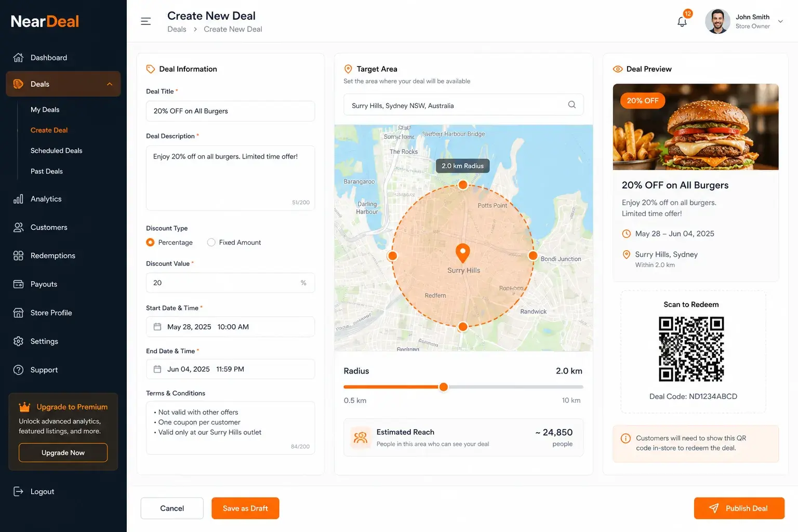Click the unfilled grey Radius slider track
The width and height of the screenshot is (798, 532).
tap(515, 387)
